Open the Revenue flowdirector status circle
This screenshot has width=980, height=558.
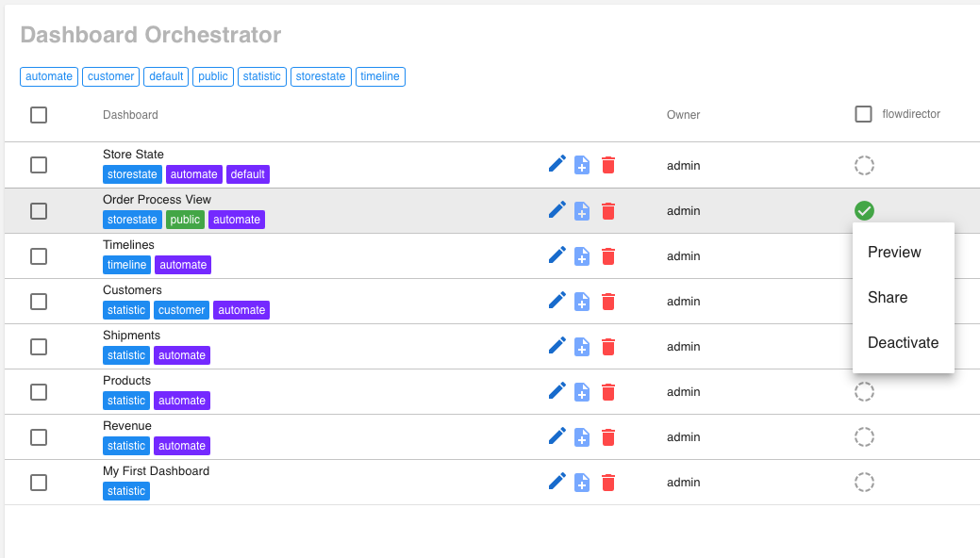[864, 436]
